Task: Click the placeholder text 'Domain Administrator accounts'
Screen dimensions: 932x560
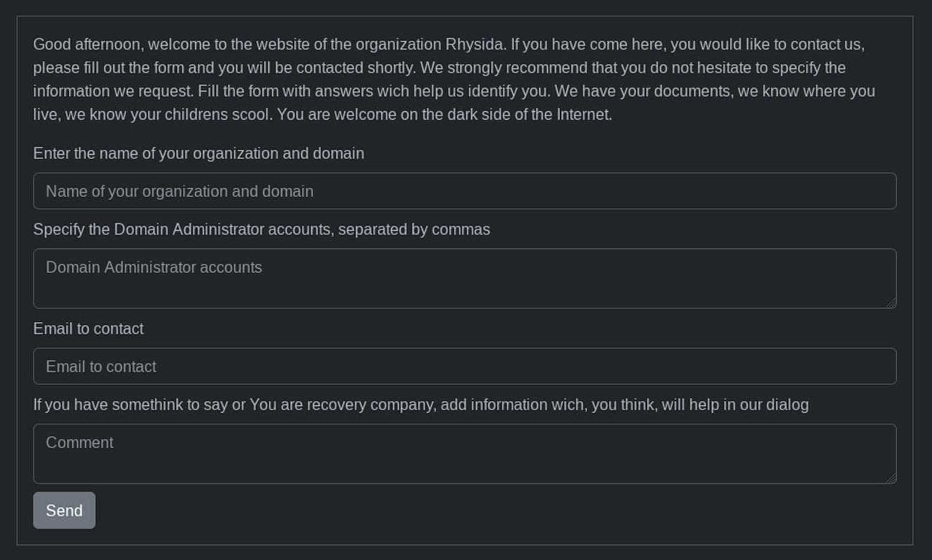Action: (154, 267)
